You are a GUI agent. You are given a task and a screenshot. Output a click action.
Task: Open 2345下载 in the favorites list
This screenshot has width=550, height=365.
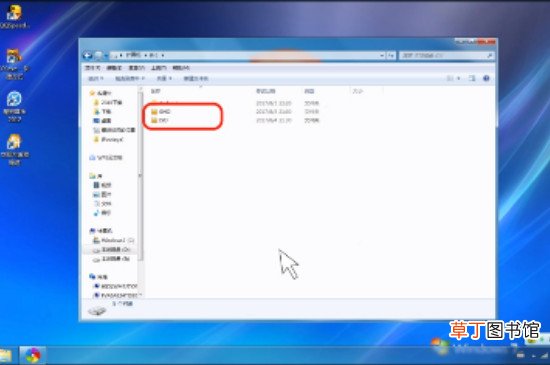[x=108, y=102]
